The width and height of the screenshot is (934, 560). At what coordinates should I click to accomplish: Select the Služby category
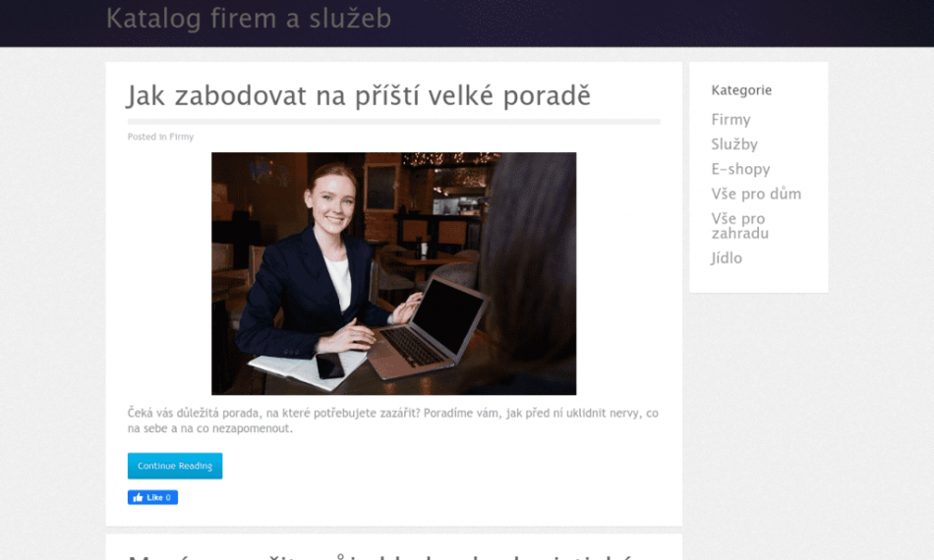pos(733,144)
